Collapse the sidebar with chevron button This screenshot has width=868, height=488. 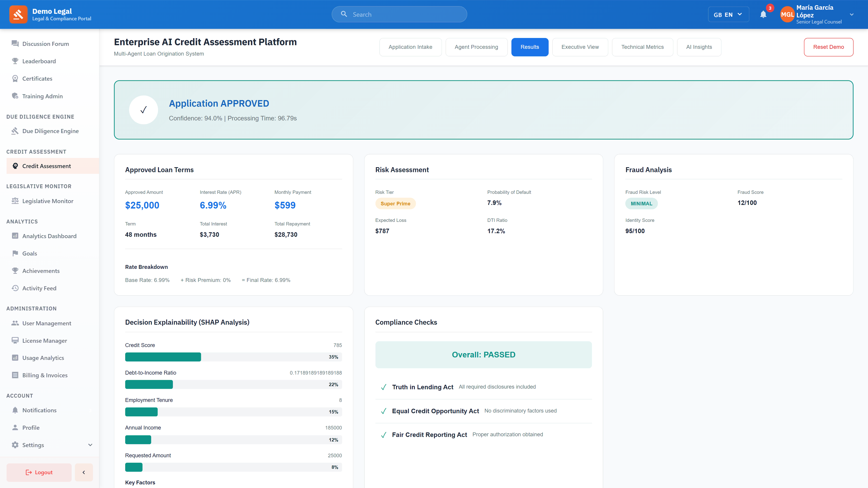(84, 472)
